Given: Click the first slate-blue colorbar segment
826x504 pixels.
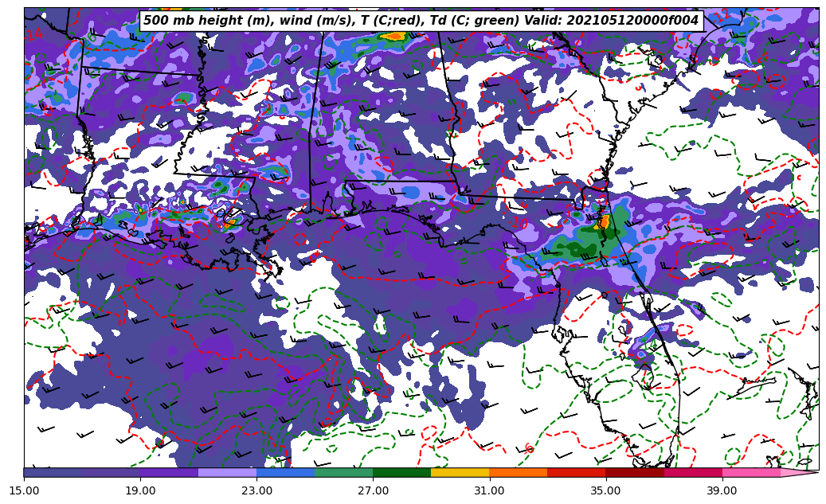Looking at the screenshot, I should [x=53, y=472].
